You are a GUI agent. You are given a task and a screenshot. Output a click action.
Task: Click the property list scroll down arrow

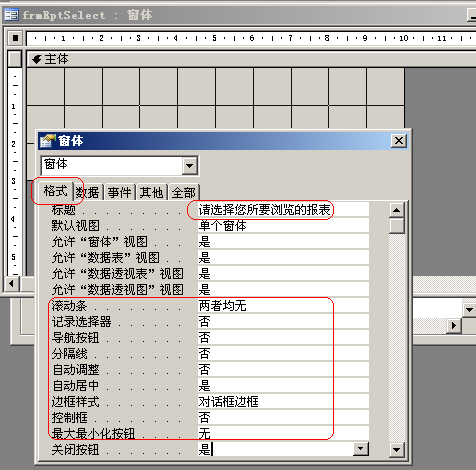(396, 450)
